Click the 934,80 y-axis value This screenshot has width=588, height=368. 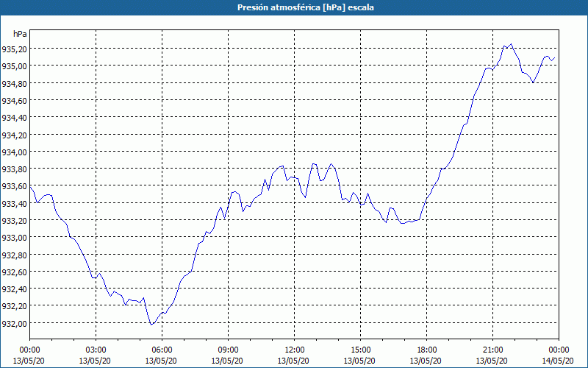tap(14, 83)
